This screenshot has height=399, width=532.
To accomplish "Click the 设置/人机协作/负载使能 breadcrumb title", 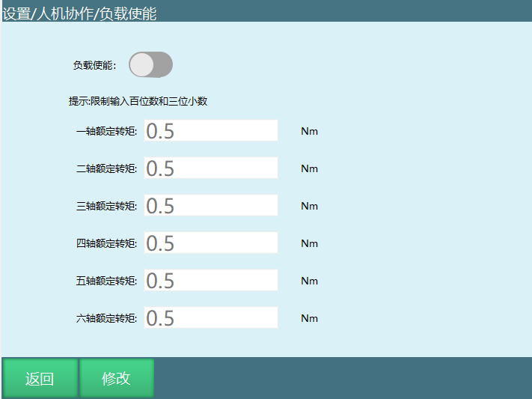I will [79, 13].
